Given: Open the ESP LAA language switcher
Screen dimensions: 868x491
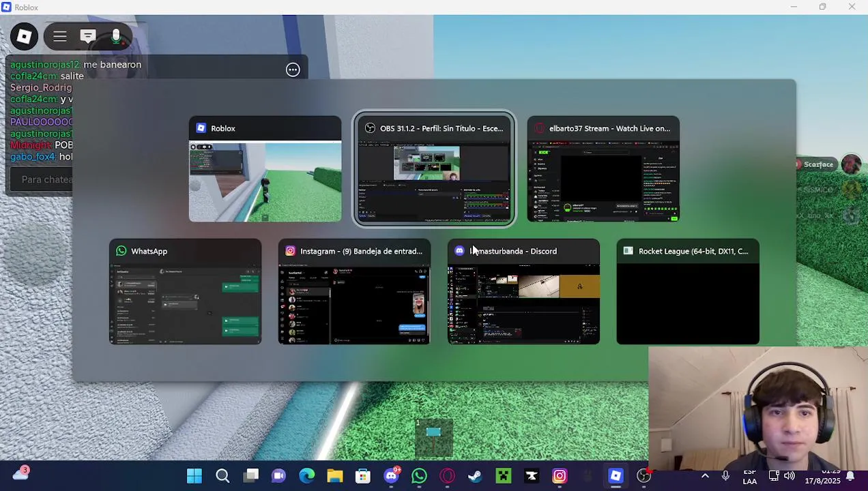Looking at the screenshot, I should pos(749,476).
